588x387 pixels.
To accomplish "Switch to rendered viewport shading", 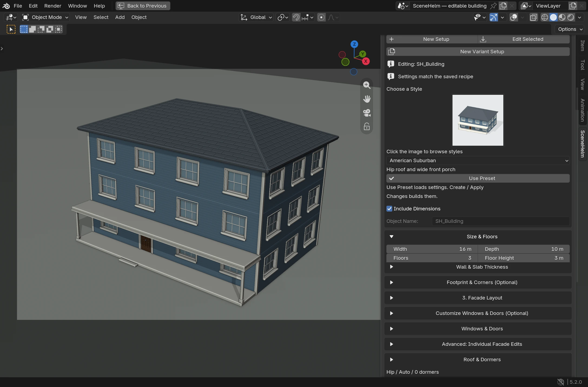I will pos(571,17).
